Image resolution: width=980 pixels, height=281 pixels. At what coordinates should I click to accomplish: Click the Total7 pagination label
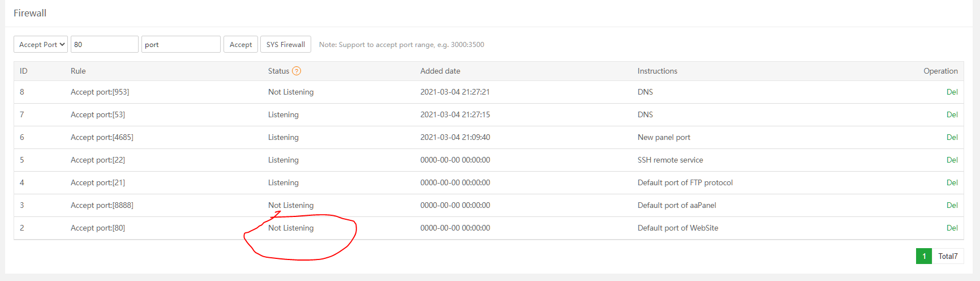click(948, 256)
